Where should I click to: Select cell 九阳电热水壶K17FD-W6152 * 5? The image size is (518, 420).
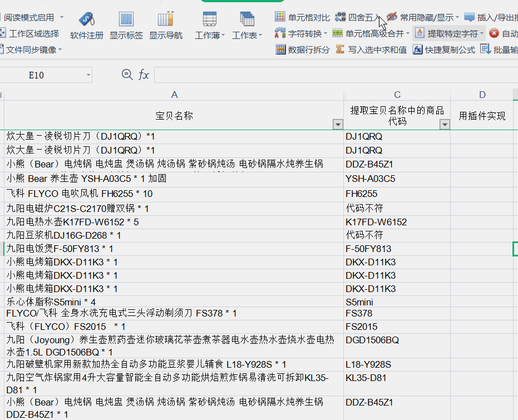pyautogui.click(x=174, y=222)
